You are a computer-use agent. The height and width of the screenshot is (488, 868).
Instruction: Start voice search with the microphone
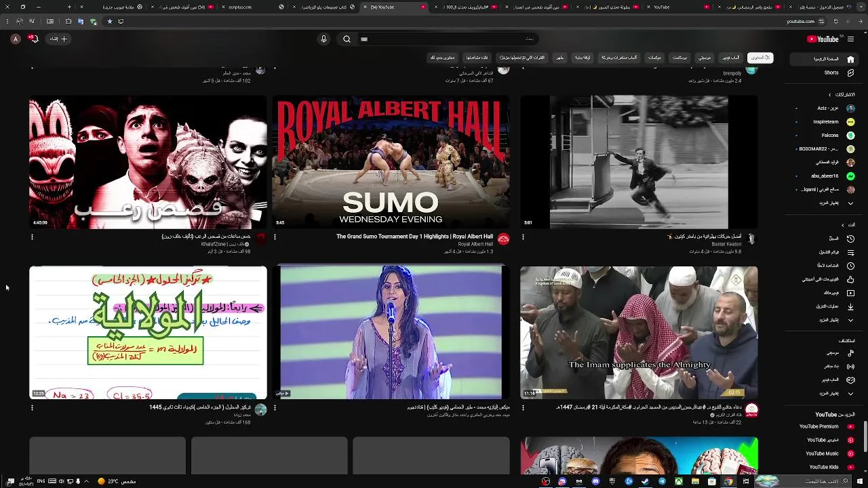(323, 39)
